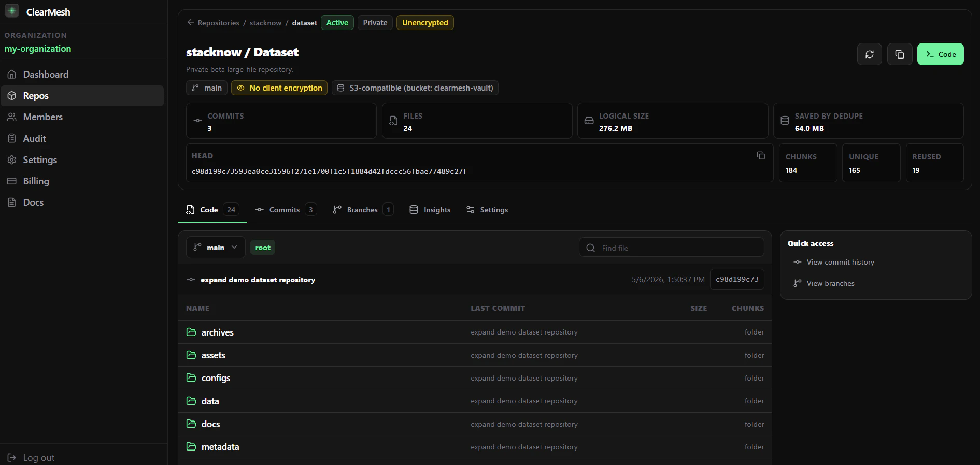Open stacknow breadcrumb link
The width and height of the screenshot is (980, 465).
265,23
